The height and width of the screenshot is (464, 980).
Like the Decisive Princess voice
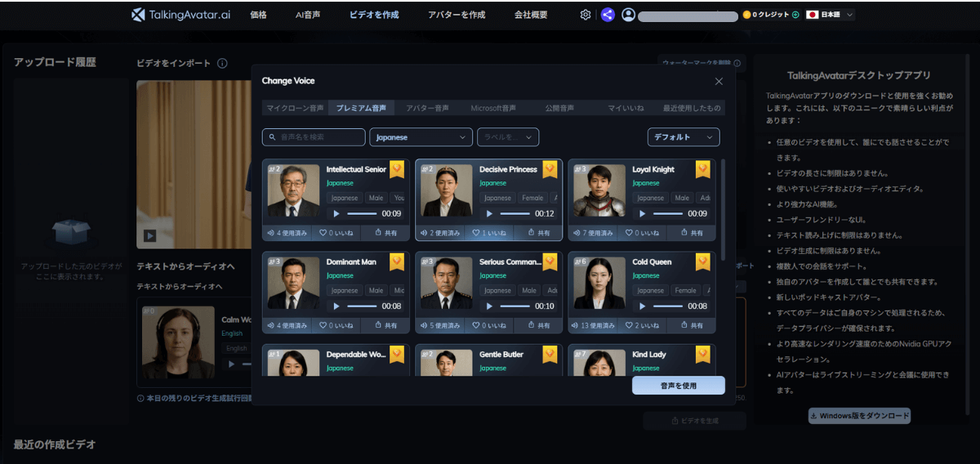[492, 233]
